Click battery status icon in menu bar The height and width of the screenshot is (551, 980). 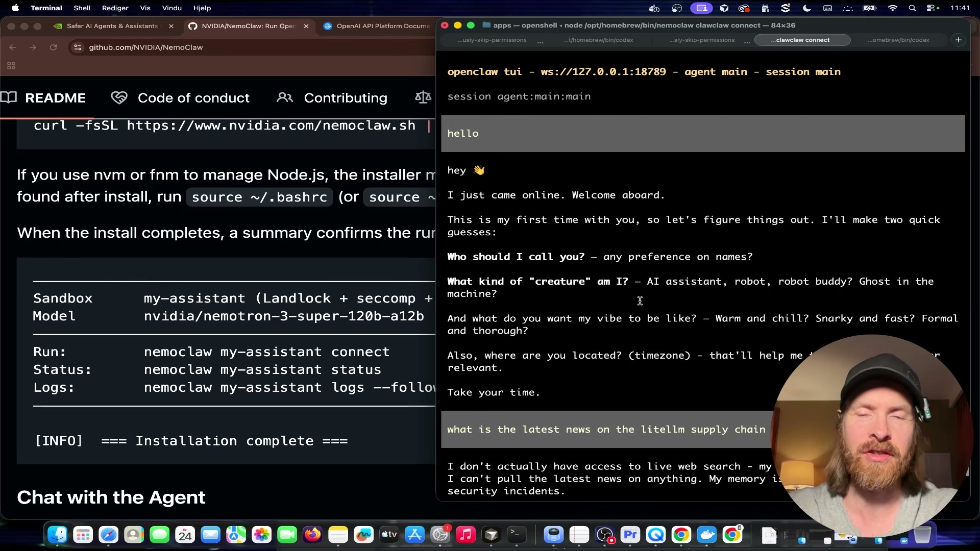[869, 8]
